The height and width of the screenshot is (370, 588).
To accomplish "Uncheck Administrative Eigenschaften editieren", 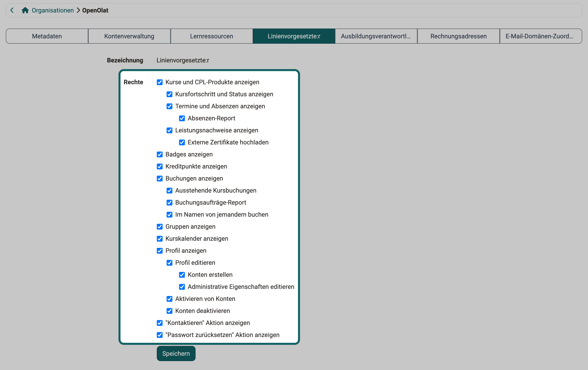I will tap(182, 287).
